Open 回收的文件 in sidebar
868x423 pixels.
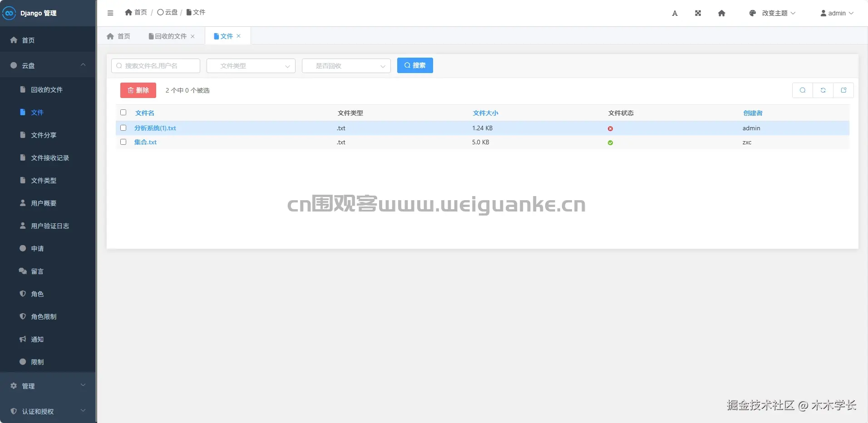(48, 90)
